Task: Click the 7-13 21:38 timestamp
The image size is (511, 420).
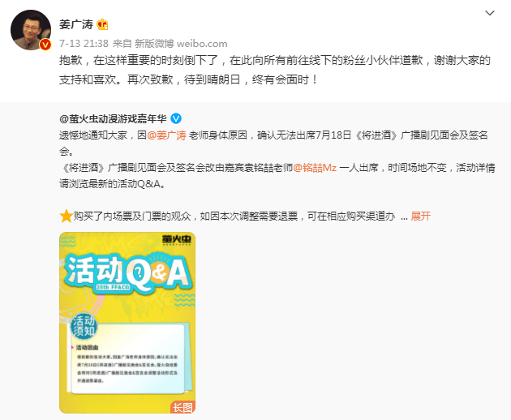Action: click(x=84, y=43)
